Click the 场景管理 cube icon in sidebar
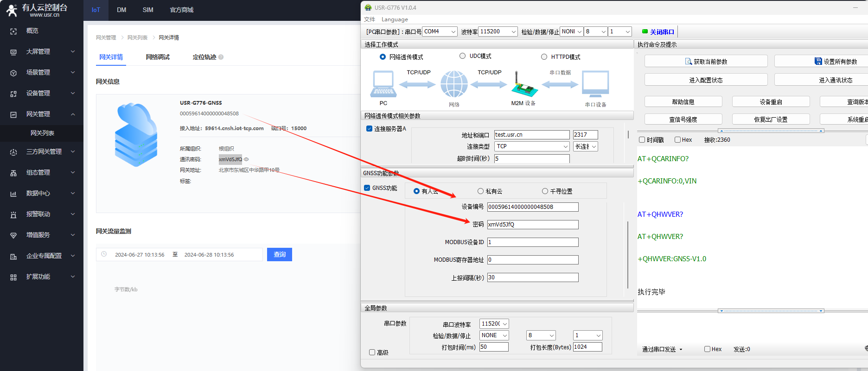The image size is (868, 371). [x=13, y=73]
